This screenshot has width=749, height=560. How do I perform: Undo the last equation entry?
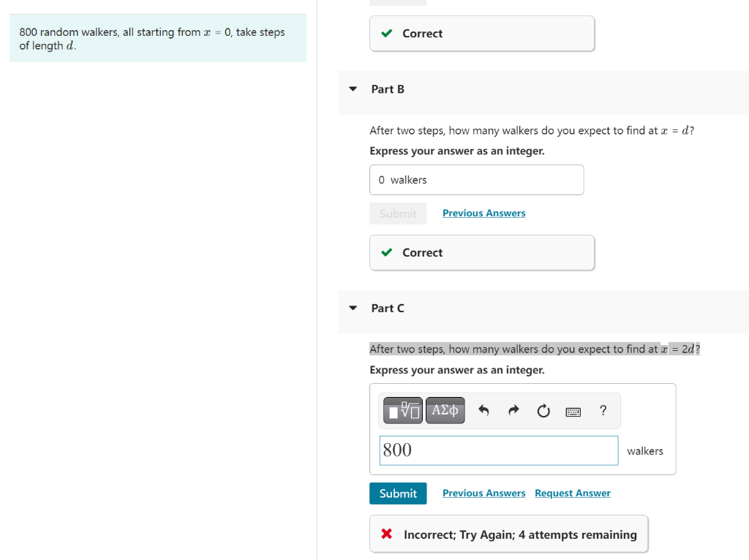484,410
